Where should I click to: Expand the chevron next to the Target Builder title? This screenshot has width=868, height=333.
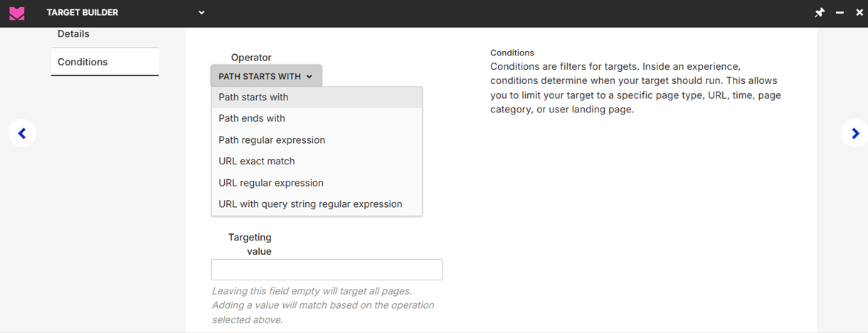click(201, 13)
